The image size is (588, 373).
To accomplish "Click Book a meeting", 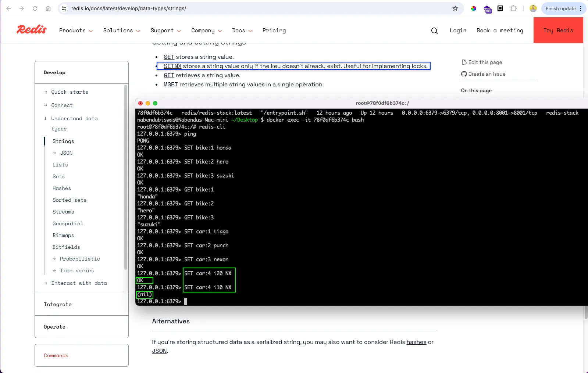I will point(500,31).
